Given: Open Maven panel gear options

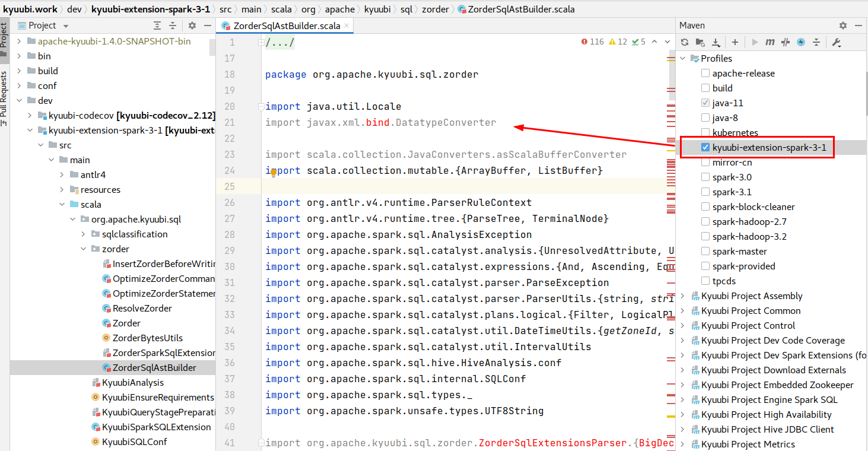Looking at the screenshot, I should (x=843, y=26).
